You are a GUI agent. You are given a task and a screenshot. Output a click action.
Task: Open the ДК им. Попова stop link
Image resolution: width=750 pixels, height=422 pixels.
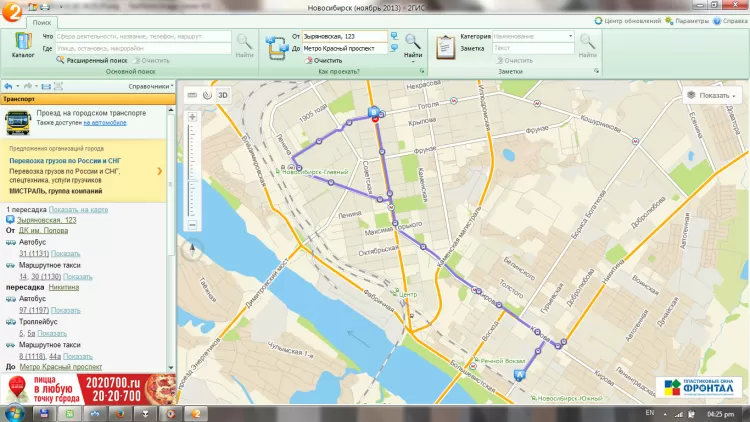tap(43, 231)
